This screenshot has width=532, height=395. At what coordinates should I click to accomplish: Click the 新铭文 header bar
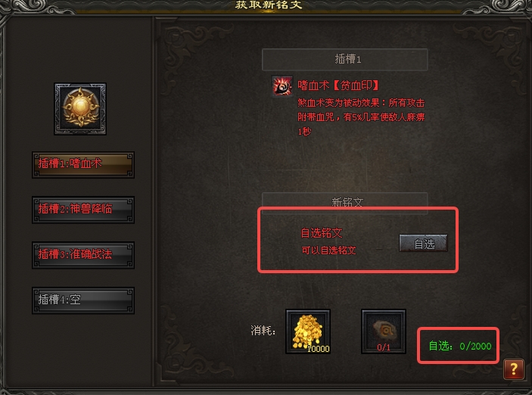345,203
